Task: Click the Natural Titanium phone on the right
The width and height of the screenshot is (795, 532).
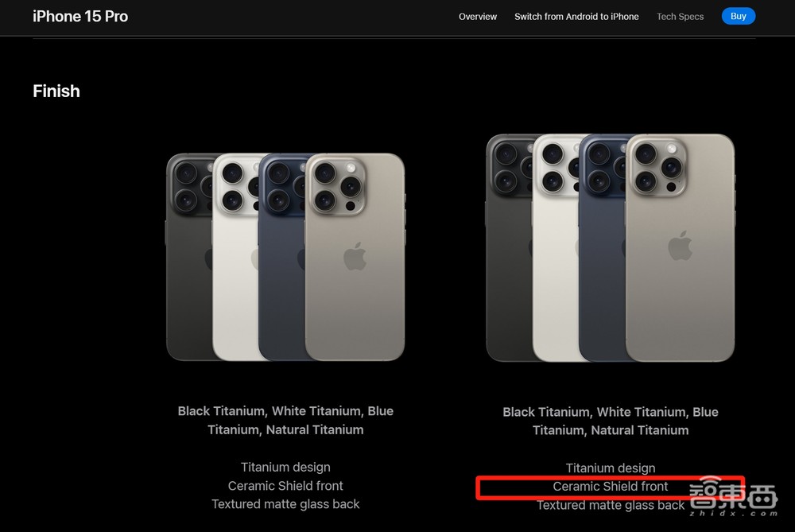Action: pos(680,248)
